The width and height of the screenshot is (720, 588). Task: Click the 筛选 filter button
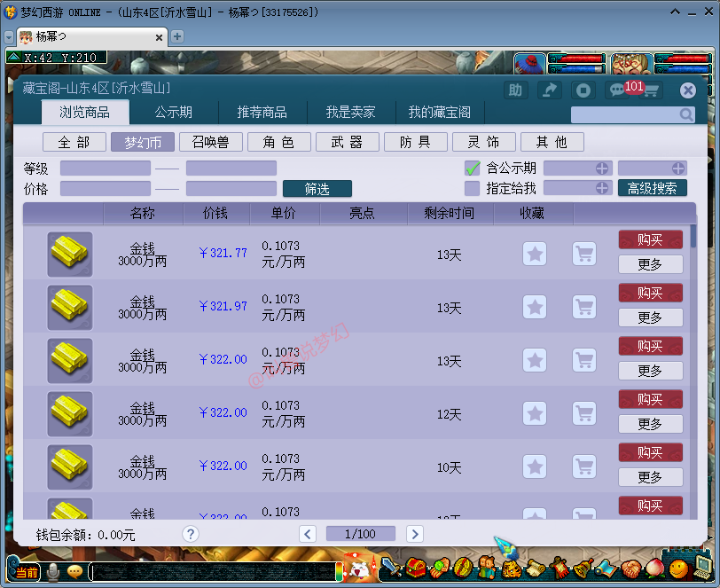[317, 188]
